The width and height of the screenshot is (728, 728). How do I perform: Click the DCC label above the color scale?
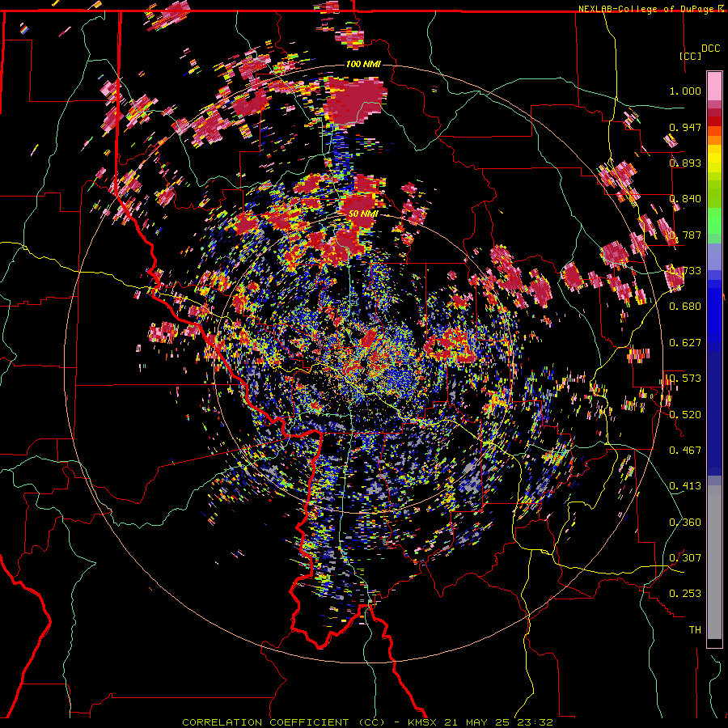tap(710, 49)
